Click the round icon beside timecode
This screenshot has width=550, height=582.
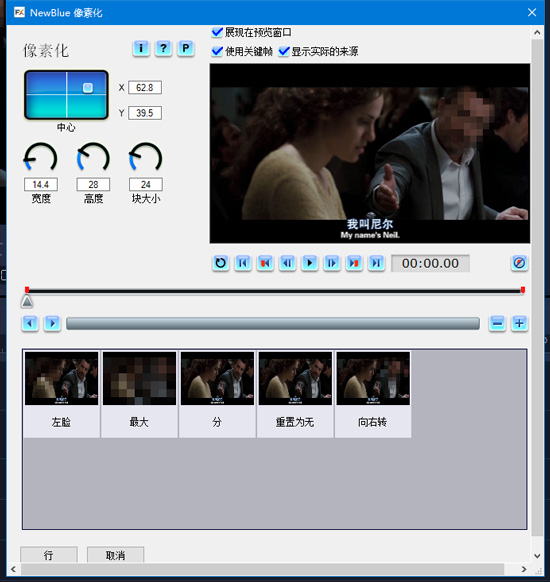[x=519, y=263]
